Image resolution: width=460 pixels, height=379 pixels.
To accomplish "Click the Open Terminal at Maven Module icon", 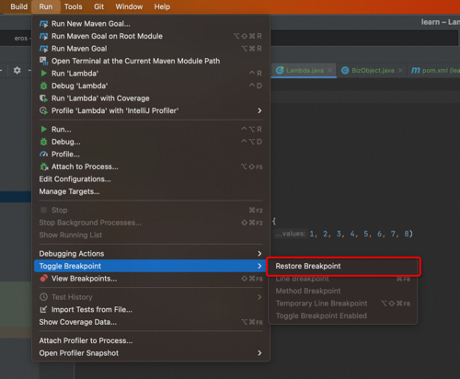I will [x=44, y=61].
